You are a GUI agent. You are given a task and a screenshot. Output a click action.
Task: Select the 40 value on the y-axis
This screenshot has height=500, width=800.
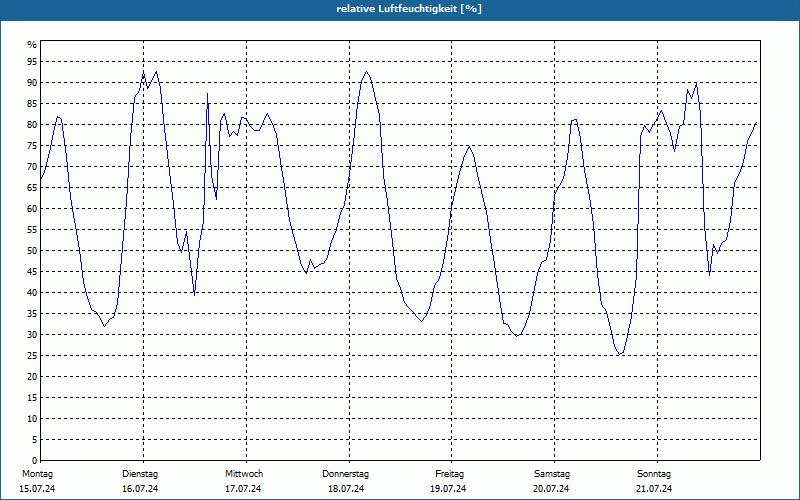click(32, 292)
